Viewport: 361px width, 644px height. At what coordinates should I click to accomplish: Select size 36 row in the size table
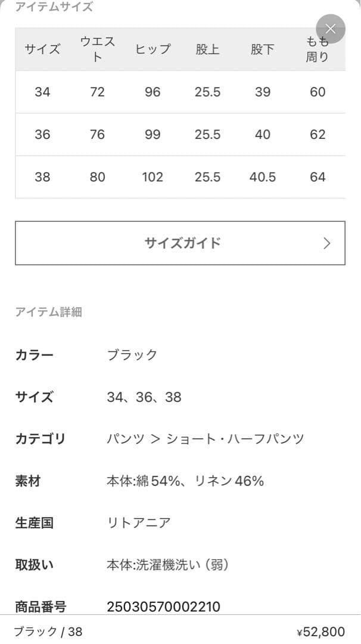[x=42, y=135]
